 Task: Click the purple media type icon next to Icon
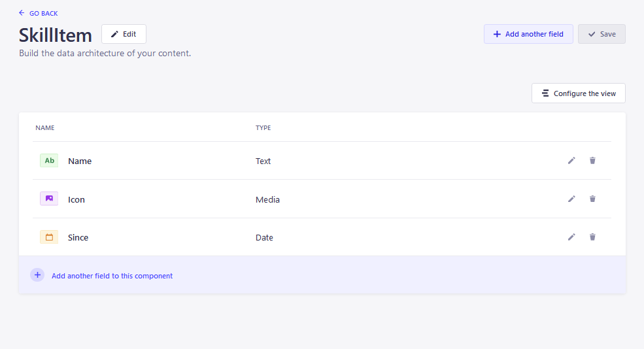pos(49,199)
